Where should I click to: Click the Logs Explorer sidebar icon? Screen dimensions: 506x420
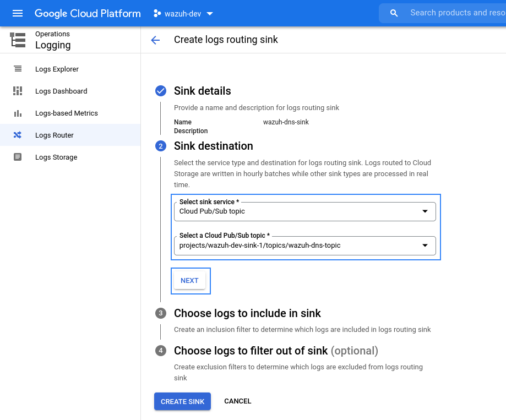18,69
